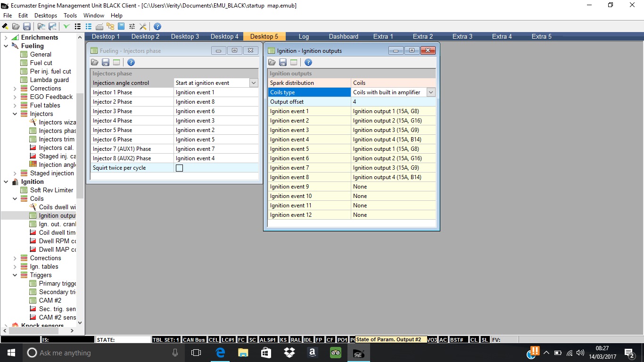Screen dimensions: 644x362
Task: Collapse the Fueling tree node
Action: point(6,46)
